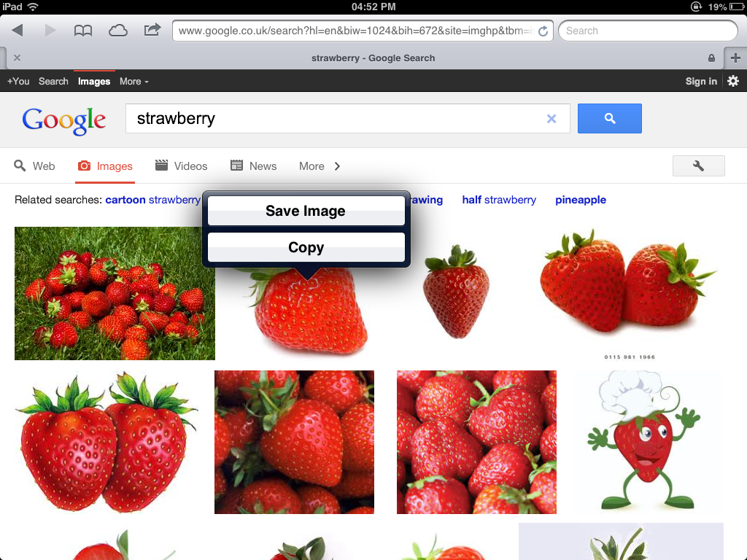Focus the Safari Search field
This screenshot has height=560, width=747.
point(648,31)
